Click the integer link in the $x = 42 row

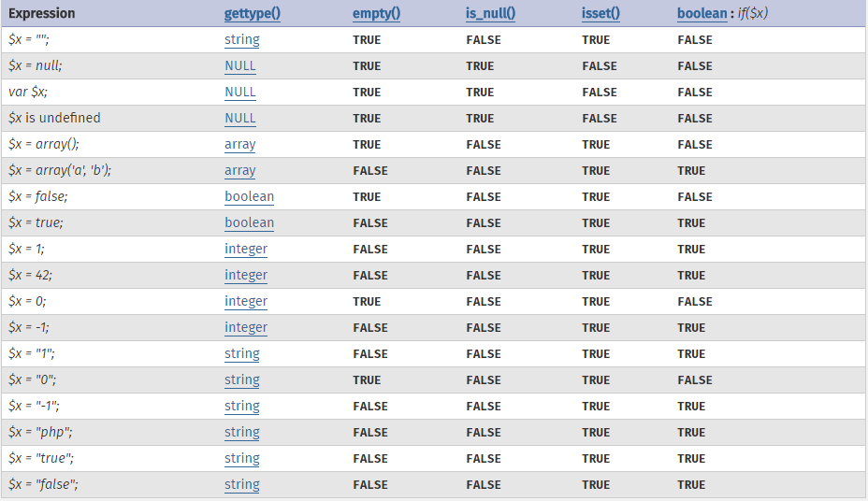point(246,276)
